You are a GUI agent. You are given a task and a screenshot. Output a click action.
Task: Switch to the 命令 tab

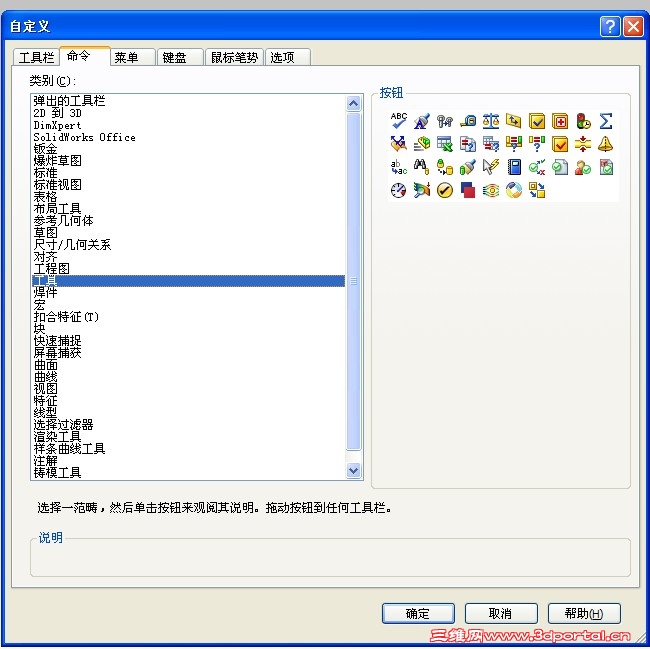click(x=85, y=56)
